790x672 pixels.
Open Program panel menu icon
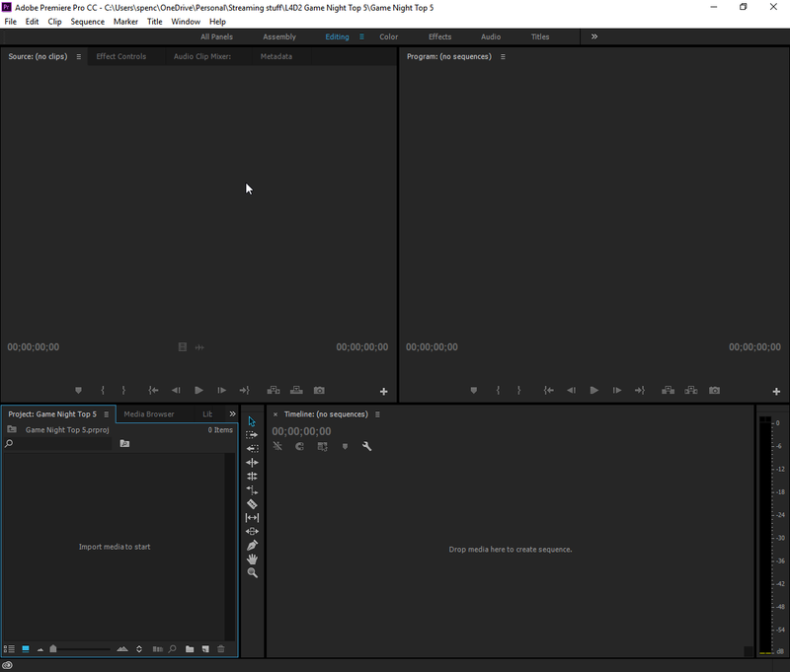click(503, 57)
